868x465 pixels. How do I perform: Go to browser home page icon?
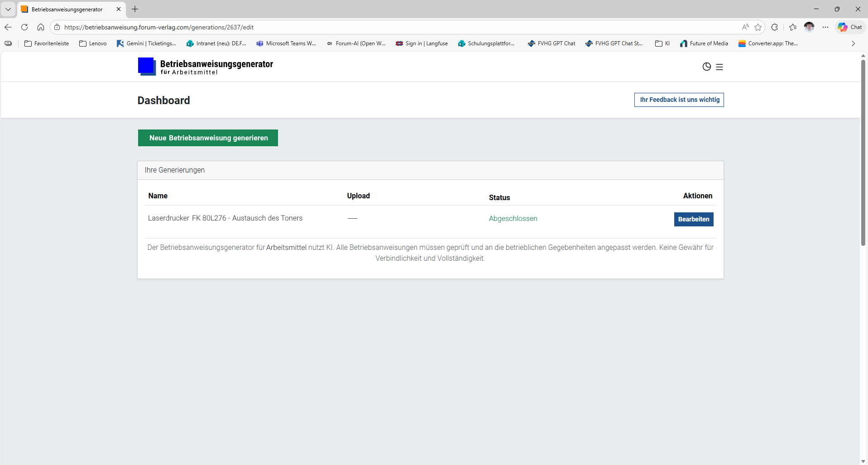41,27
